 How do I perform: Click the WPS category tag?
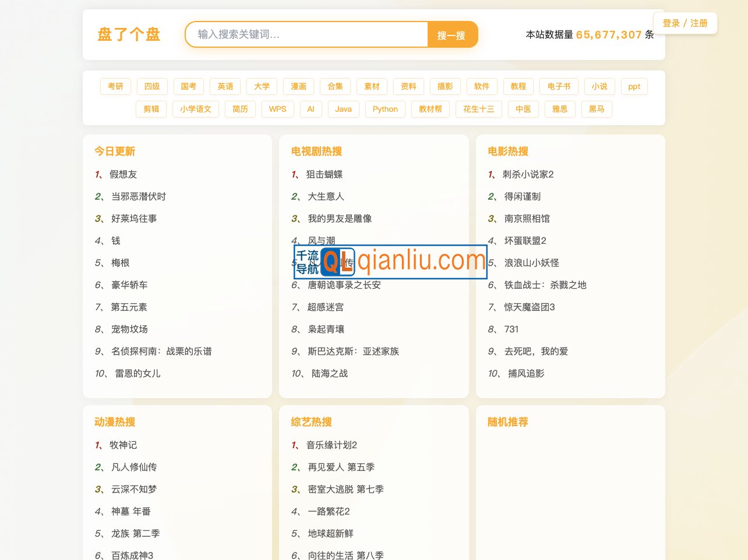pyautogui.click(x=277, y=109)
